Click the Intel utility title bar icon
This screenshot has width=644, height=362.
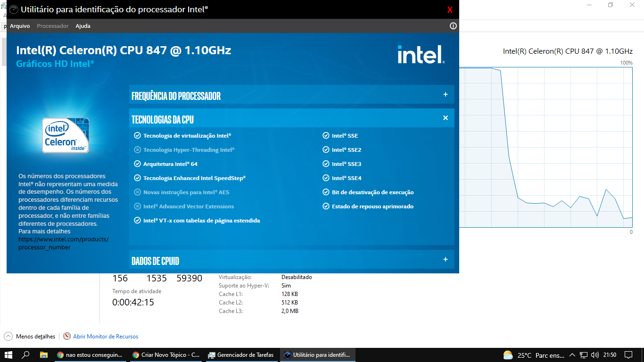14,9
